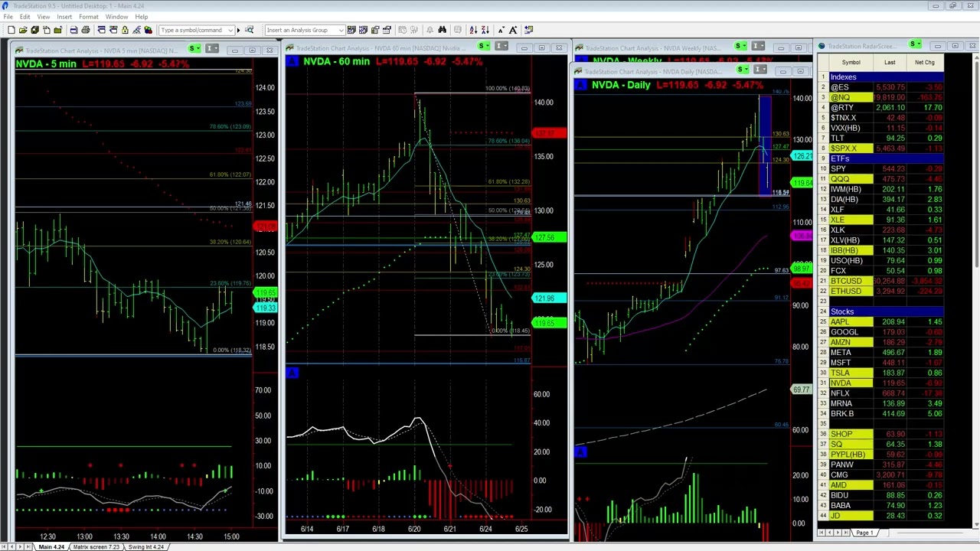The width and height of the screenshot is (980, 551).
Task: Click the sort ascending A-Z icon
Action: point(473,30)
